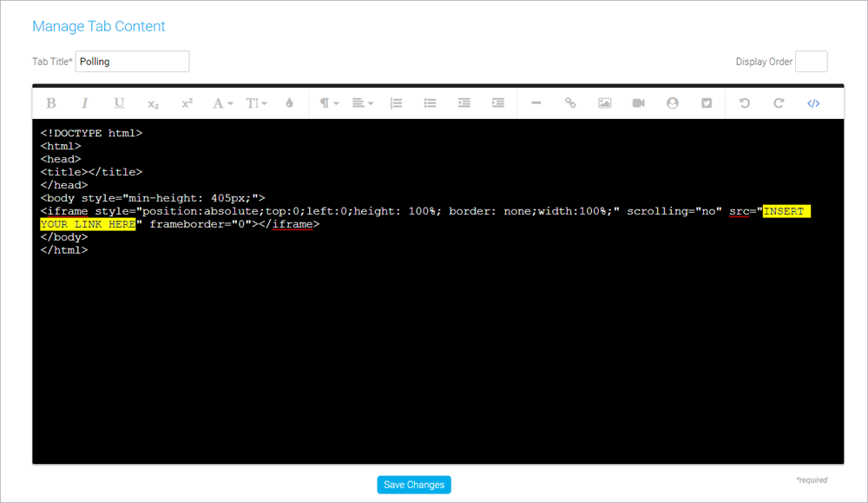Click the Save Changes button

[x=414, y=485]
